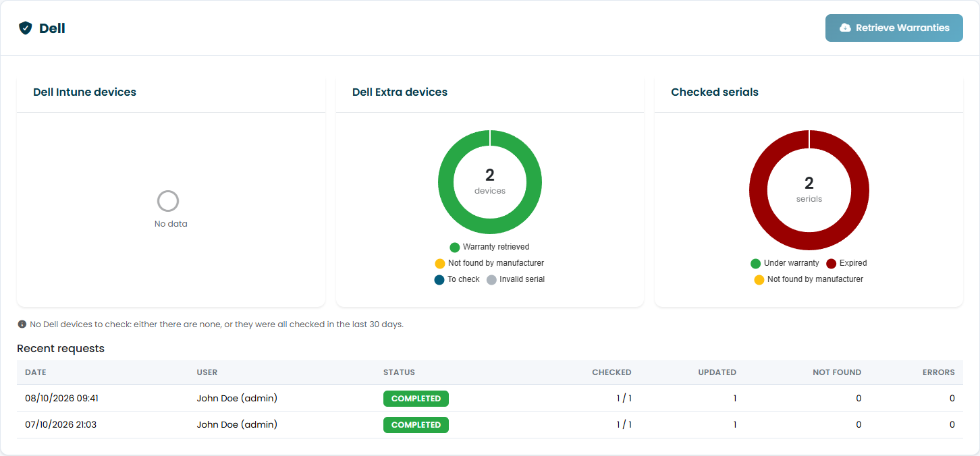Toggle the Under warranty legend item
980x456 pixels.
coord(785,263)
